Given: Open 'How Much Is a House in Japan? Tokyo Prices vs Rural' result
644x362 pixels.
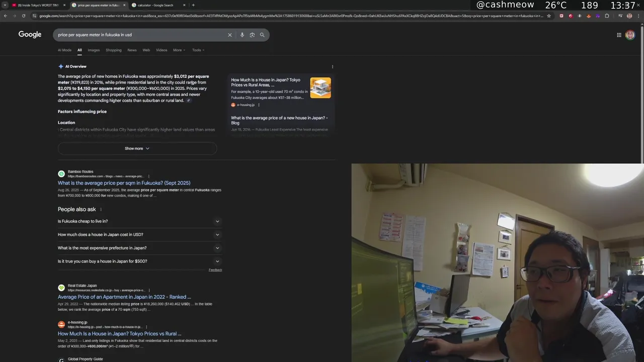Looking at the screenshot, I should 119,334.
